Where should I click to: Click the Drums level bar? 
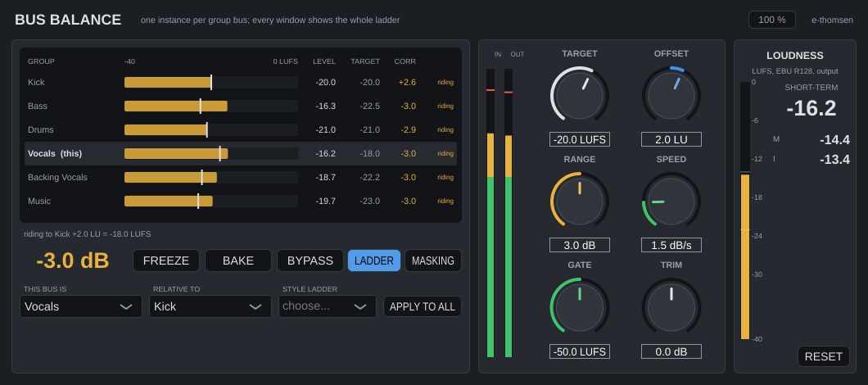pos(211,129)
